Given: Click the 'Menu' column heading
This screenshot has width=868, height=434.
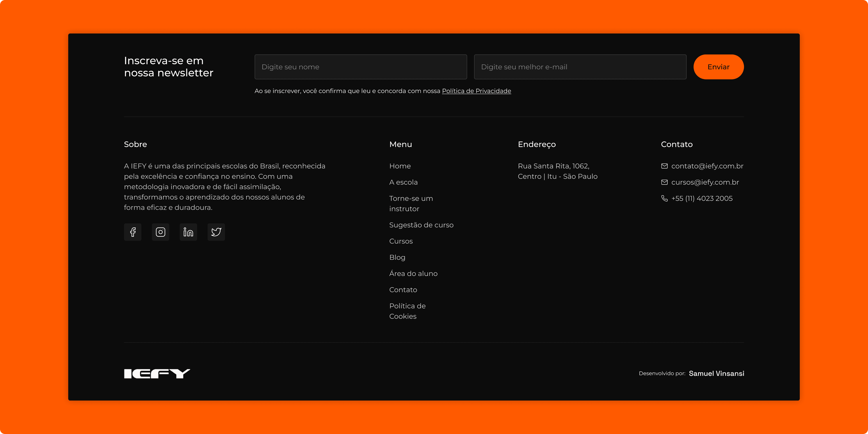Looking at the screenshot, I should pyautogui.click(x=401, y=144).
